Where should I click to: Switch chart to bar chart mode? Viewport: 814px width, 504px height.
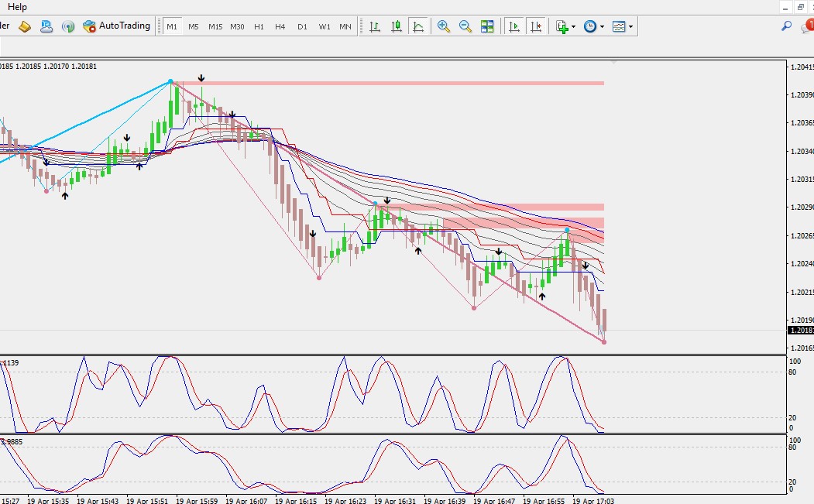tap(375, 26)
